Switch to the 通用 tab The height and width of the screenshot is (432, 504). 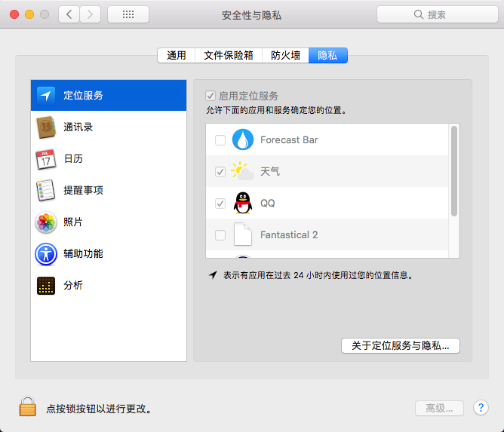[176, 55]
